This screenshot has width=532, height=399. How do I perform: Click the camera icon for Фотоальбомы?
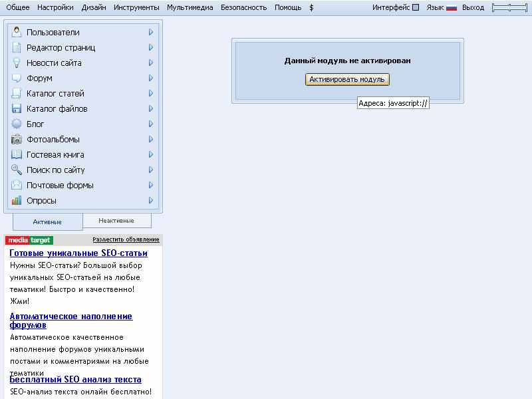click(x=16, y=139)
